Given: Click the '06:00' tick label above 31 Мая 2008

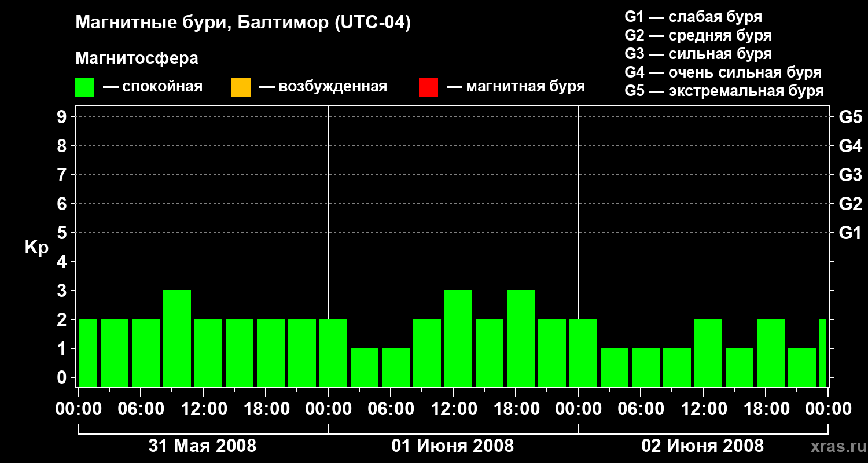Looking at the screenshot, I should point(141,409).
